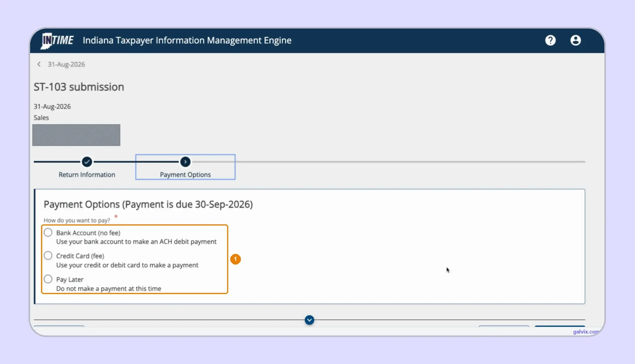Click the INTIME logo
This screenshot has width=635, height=364.
coord(57,41)
